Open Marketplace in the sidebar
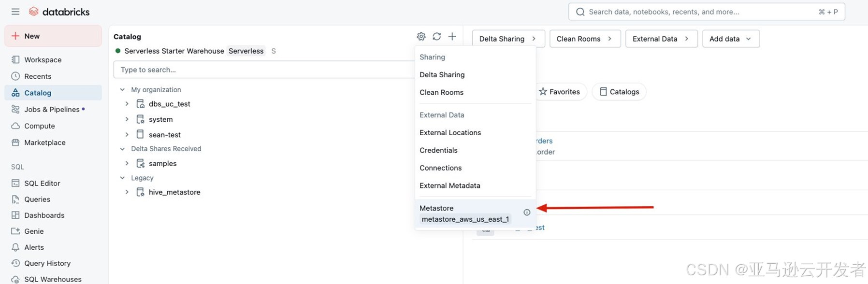 pos(53,142)
